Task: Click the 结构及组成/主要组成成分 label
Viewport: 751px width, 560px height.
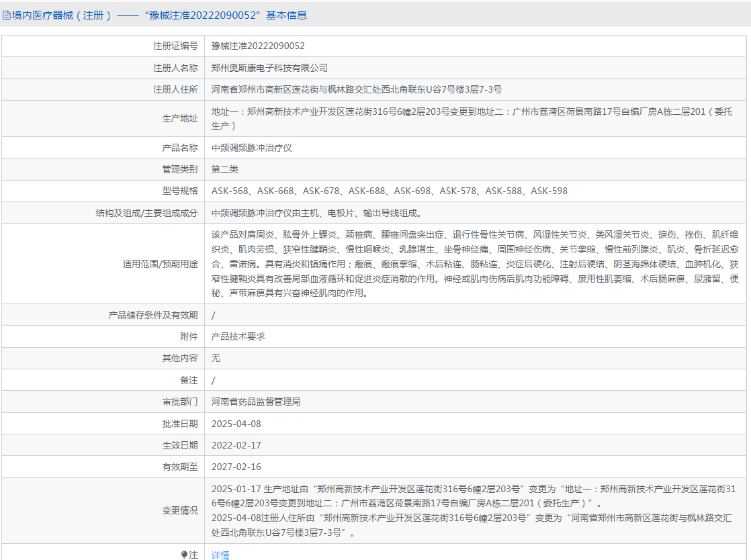Action: coord(146,213)
